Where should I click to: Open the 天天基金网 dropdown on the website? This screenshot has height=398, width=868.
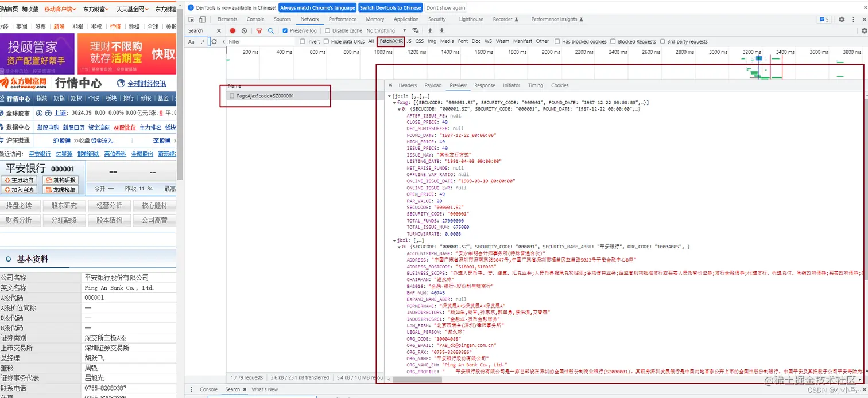tap(132, 9)
